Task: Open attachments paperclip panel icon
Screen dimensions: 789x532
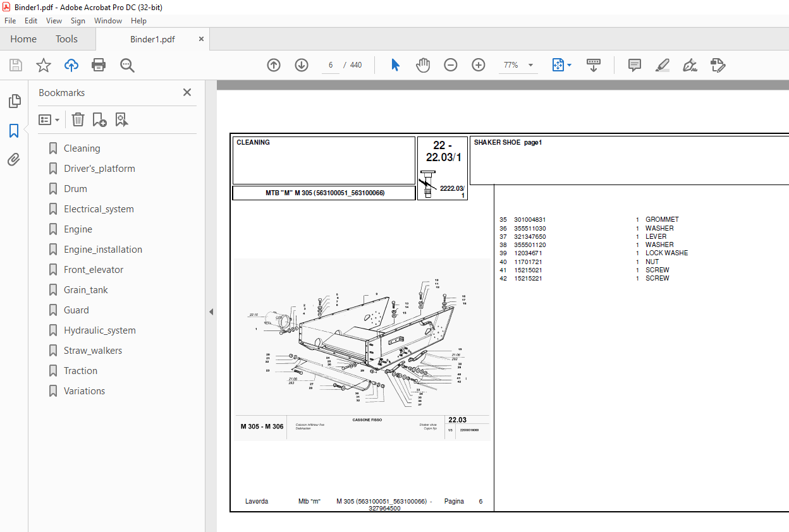Action: 14,159
